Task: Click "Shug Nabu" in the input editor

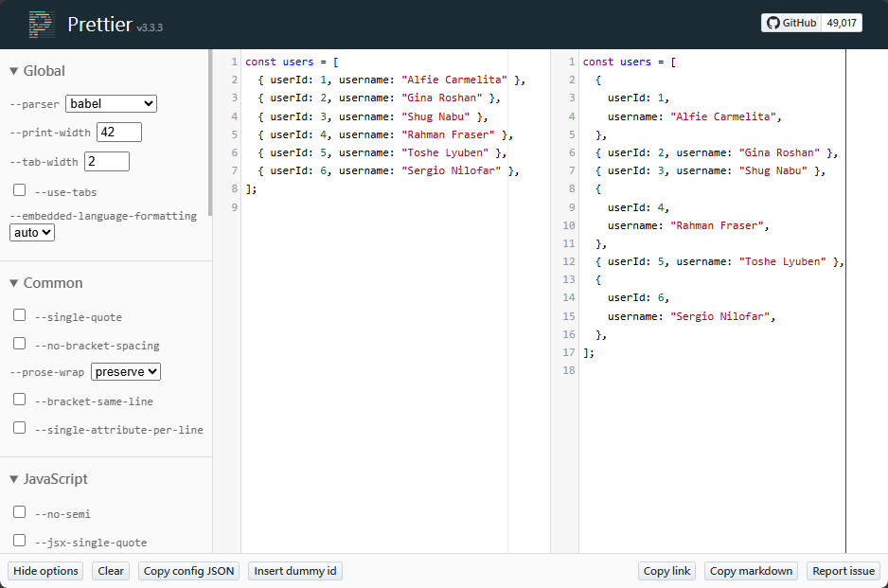Action: [435, 116]
